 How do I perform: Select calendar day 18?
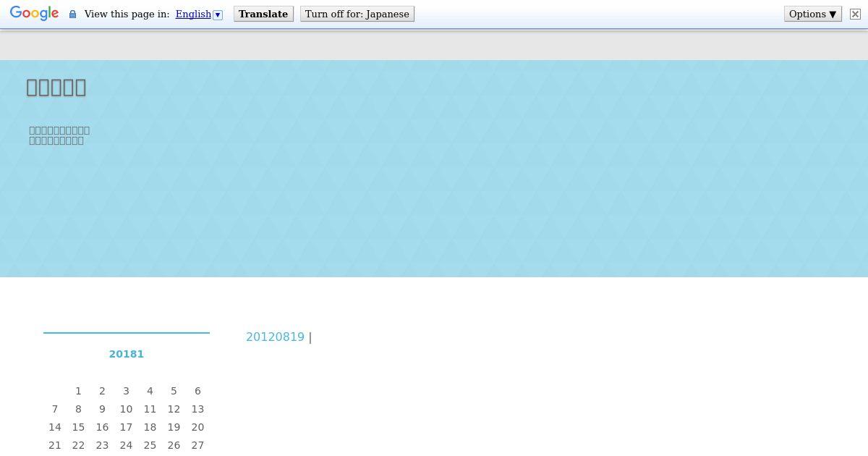(x=150, y=427)
